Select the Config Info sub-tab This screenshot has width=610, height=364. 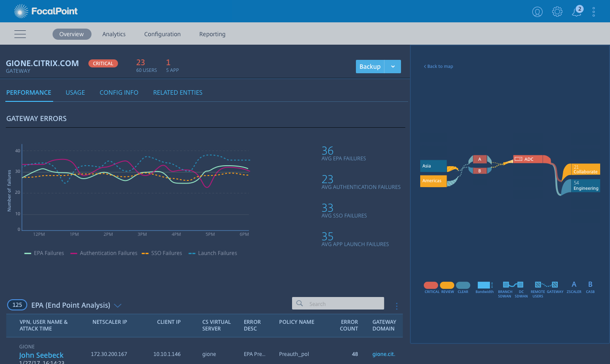point(119,92)
